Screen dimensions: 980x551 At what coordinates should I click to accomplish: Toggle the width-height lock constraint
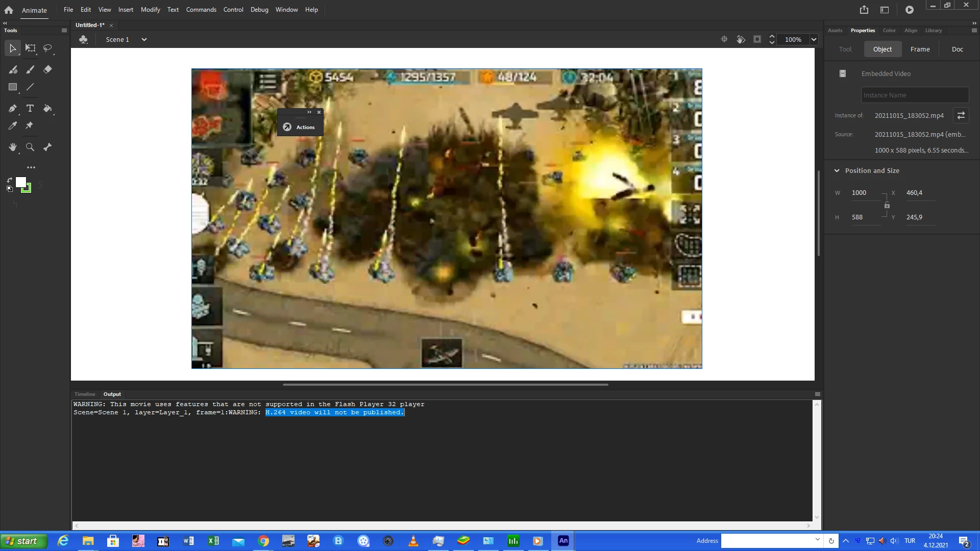point(887,205)
